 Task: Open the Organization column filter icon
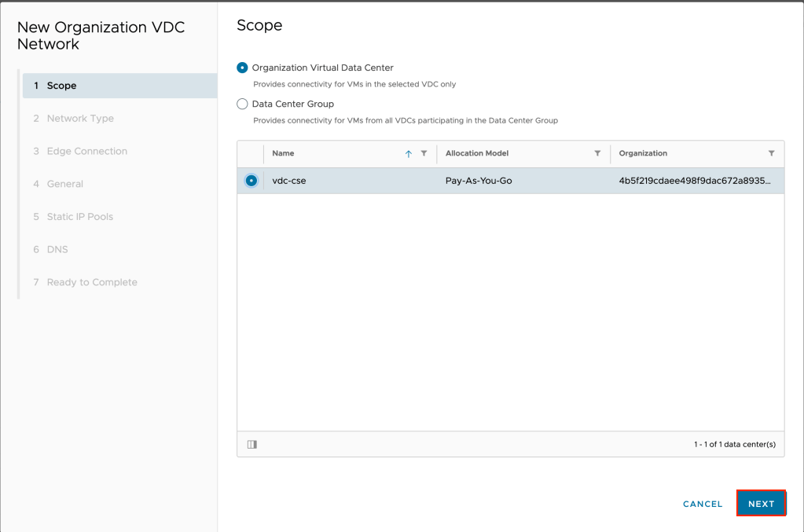(772, 154)
